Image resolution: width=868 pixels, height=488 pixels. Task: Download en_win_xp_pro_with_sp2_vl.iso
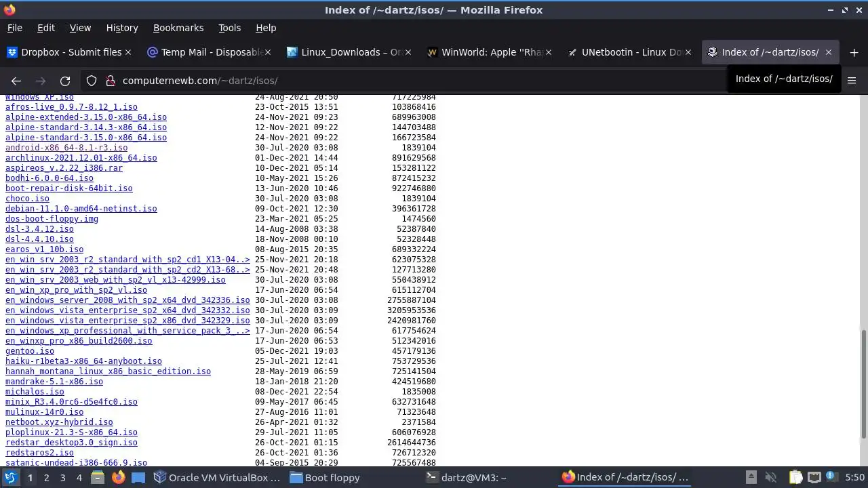pos(76,290)
